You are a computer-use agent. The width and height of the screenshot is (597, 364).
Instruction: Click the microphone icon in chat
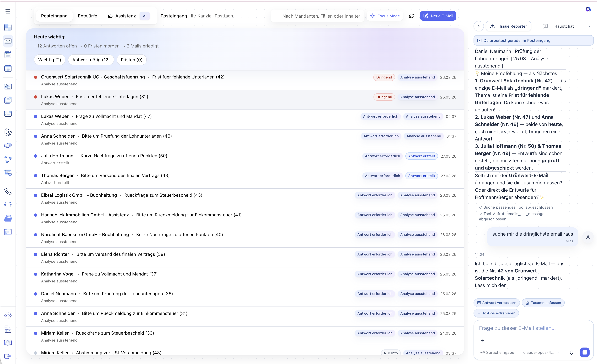click(571, 352)
